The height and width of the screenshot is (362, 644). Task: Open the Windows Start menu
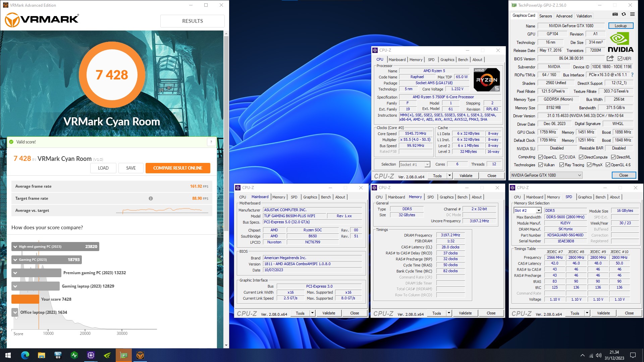8,355
